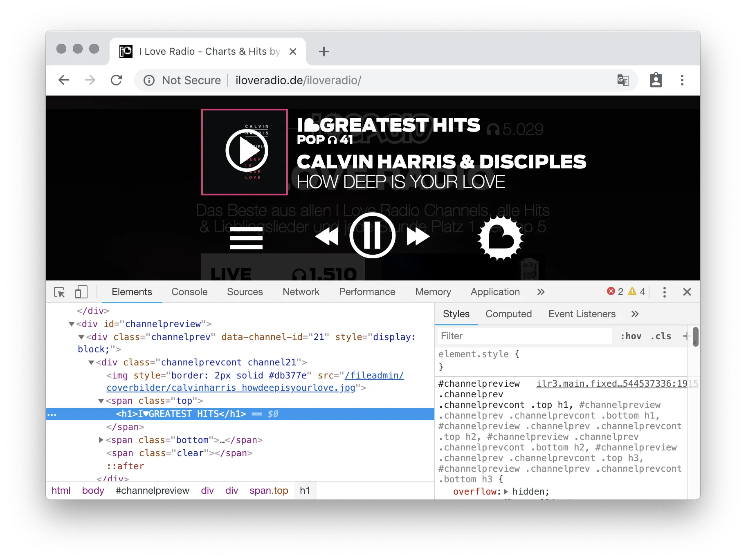
Task: Toggle the device toolbar
Action: pyautogui.click(x=81, y=292)
